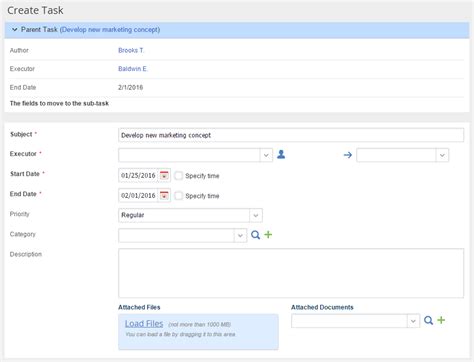Open executor Baldwin E. profile link
The width and height of the screenshot is (474, 362).
[x=133, y=69]
